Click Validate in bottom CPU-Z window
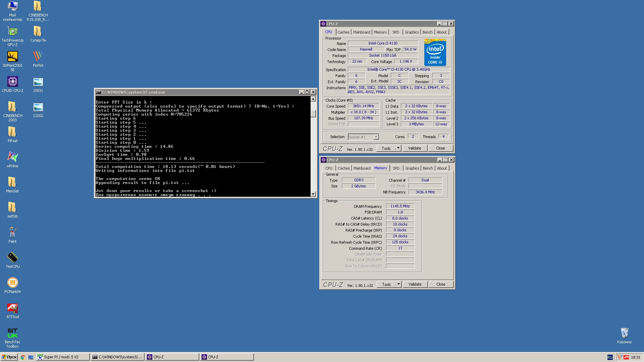Screen dimensions: 644x362 (415, 284)
